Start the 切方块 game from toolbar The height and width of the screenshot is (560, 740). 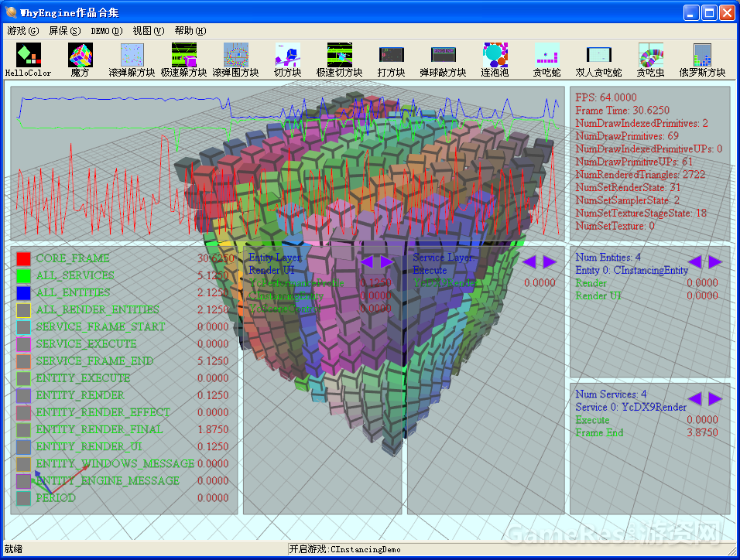[287, 60]
